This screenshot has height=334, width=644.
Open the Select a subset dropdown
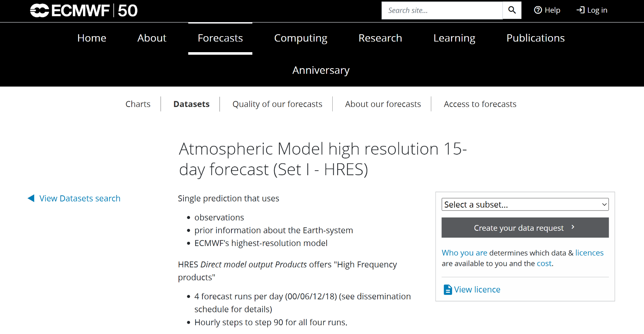tap(525, 205)
